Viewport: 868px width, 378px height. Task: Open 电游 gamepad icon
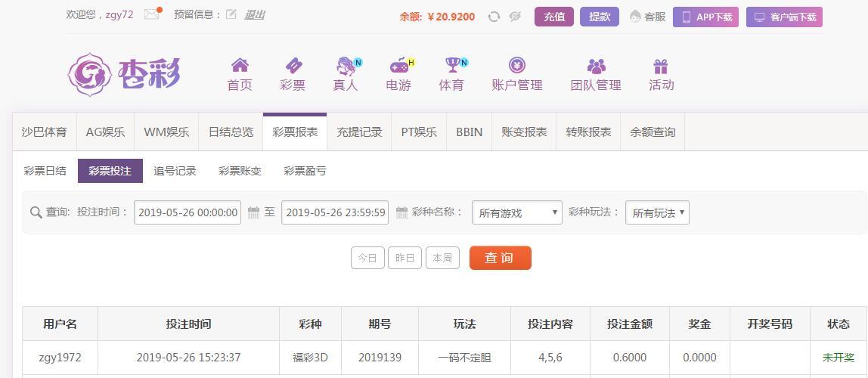(400, 65)
